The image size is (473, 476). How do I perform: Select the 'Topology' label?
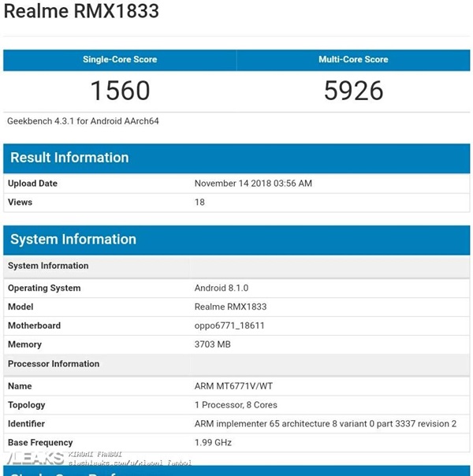(27, 405)
